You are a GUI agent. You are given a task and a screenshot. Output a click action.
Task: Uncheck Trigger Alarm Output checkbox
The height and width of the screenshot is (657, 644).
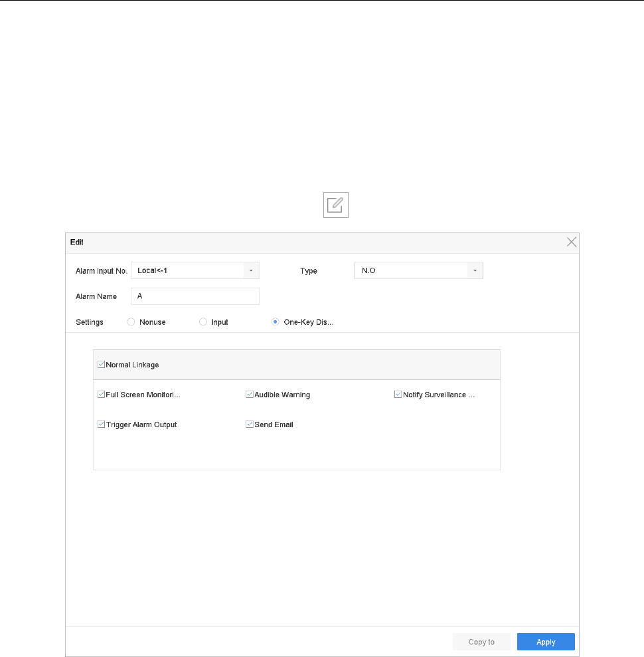[102, 424]
